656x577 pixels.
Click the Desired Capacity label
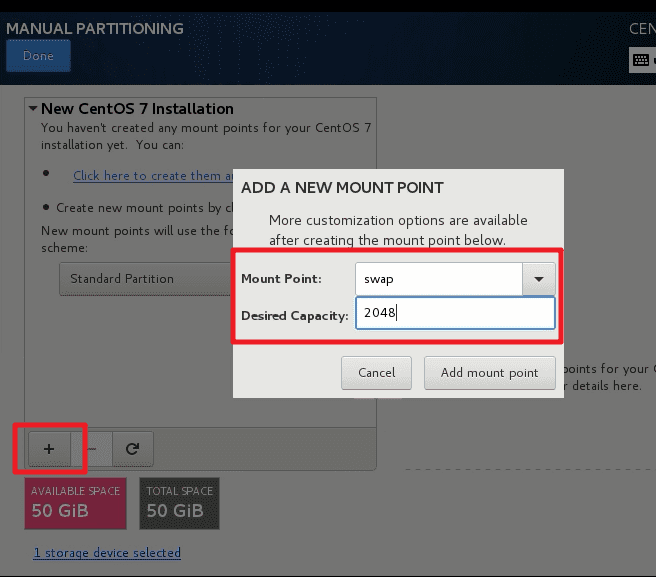295,315
